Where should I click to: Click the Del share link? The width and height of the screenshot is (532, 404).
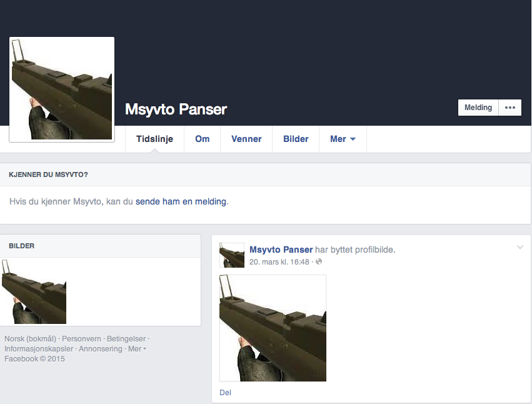click(x=225, y=393)
